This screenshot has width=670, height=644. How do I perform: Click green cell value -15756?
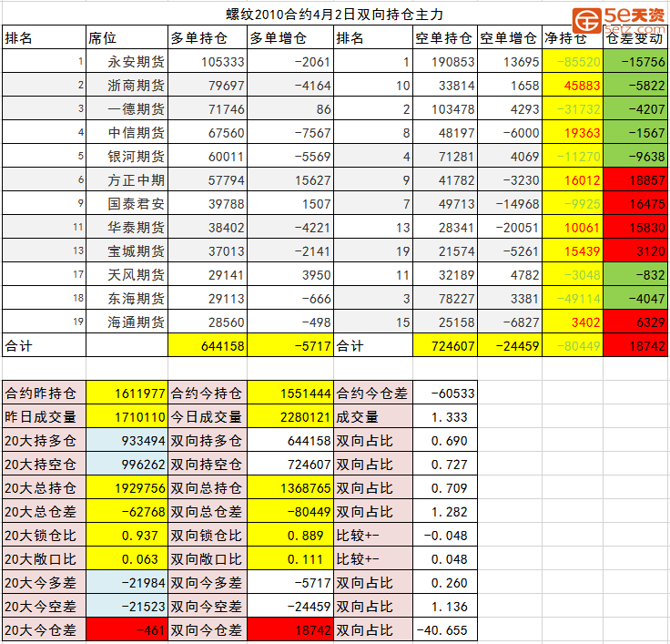(635, 61)
